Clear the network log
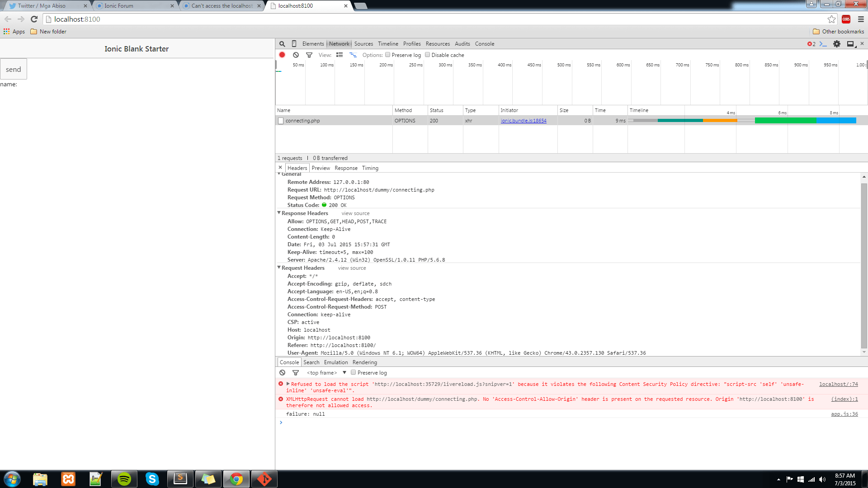This screenshot has width=868, height=488. click(296, 55)
